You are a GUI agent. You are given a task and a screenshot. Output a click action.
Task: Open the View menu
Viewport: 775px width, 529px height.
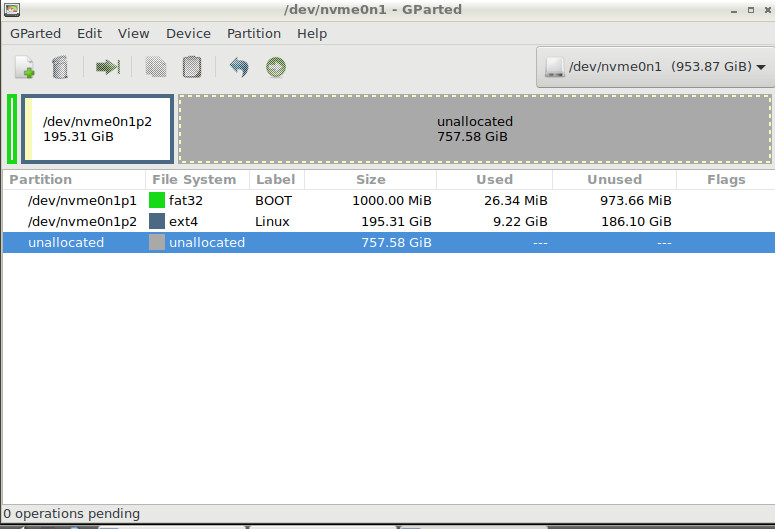click(x=134, y=33)
